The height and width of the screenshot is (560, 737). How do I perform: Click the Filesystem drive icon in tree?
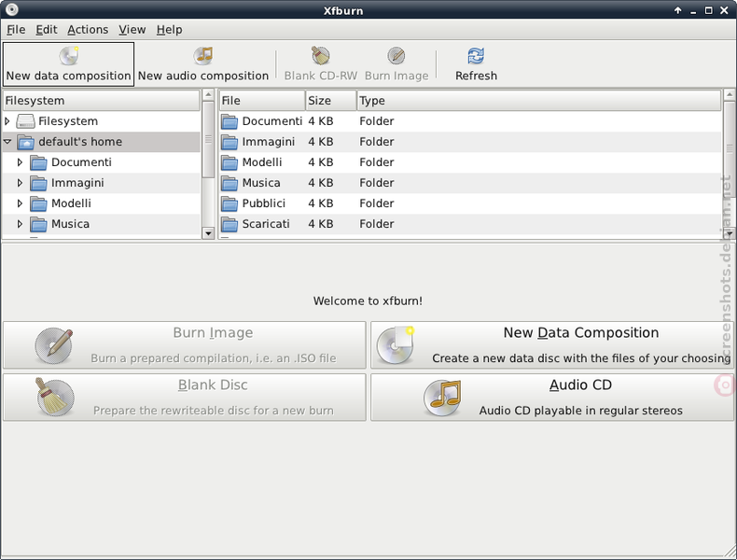(25, 121)
